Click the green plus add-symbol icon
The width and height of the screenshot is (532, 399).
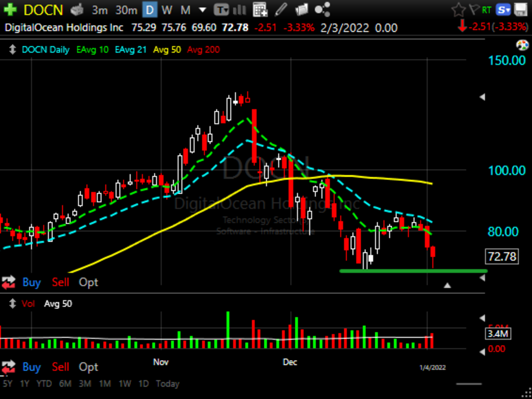(x=10, y=9)
